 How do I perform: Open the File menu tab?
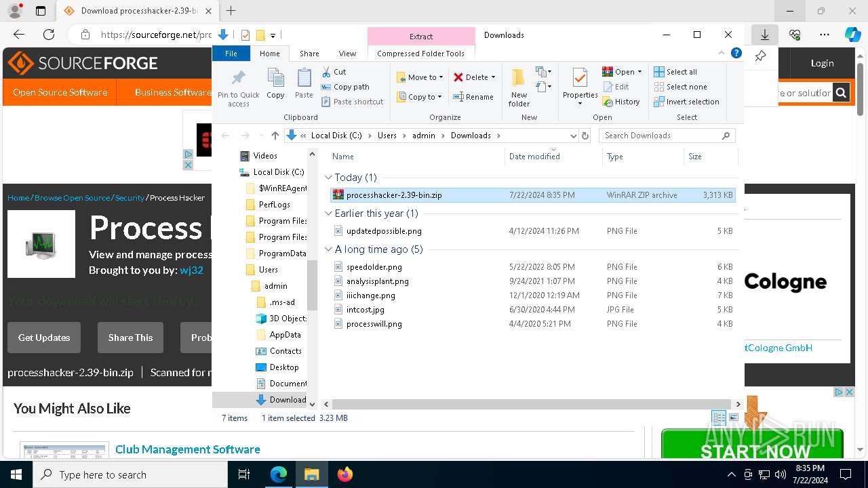[231, 54]
